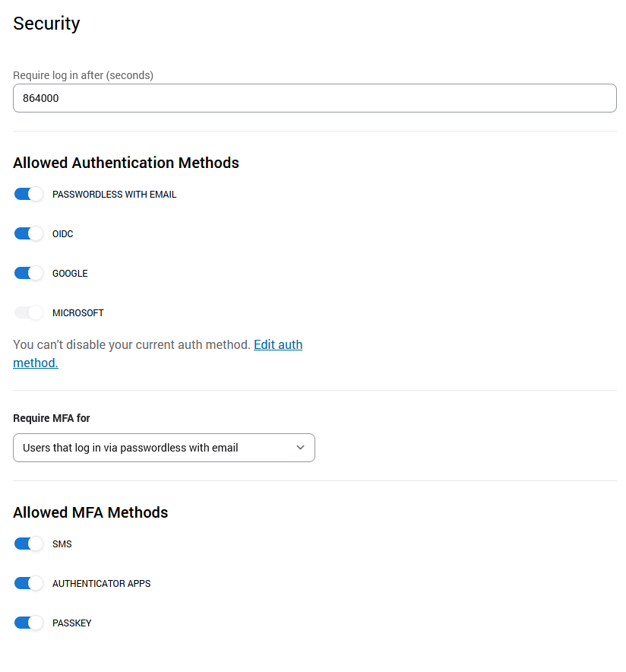Click the Security page heading
Viewport: 626px width, 672px height.
coord(46,24)
